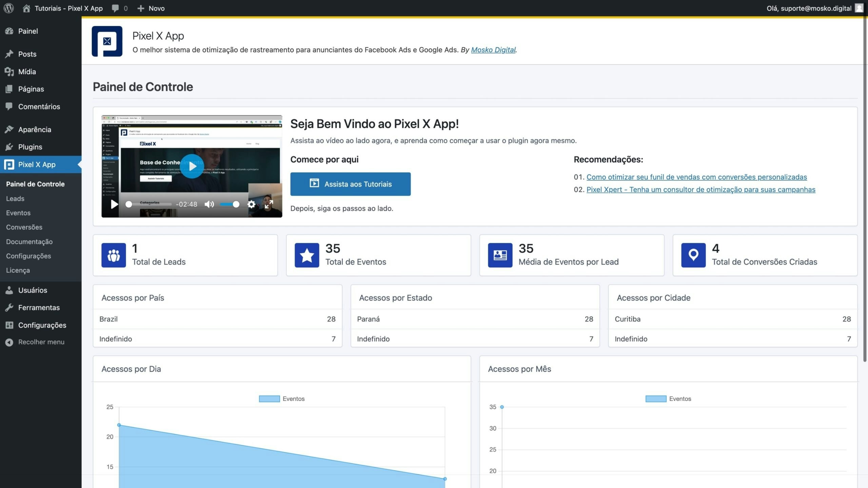Enter fullscreen on the video
Screen dimensions: 868x488
(x=269, y=204)
